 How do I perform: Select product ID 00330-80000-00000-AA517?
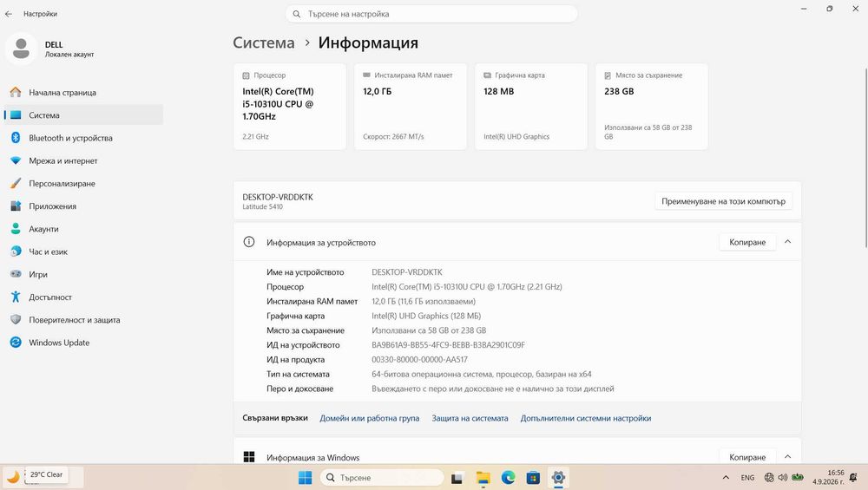(419, 360)
